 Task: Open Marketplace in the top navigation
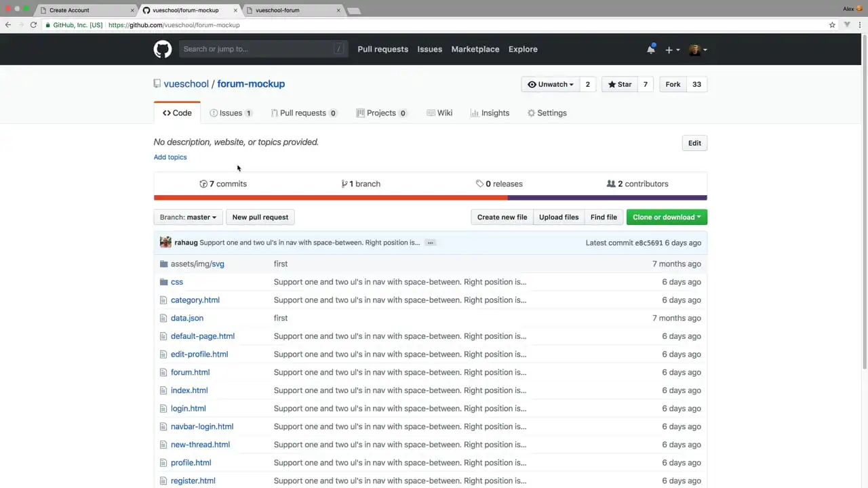pyautogui.click(x=475, y=49)
